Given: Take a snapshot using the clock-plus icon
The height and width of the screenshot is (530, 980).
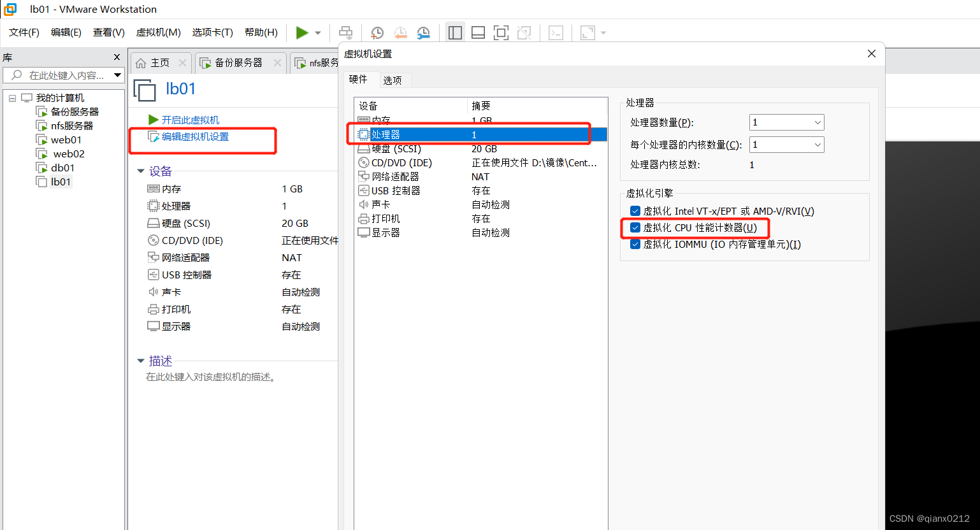Looking at the screenshot, I should click(377, 32).
